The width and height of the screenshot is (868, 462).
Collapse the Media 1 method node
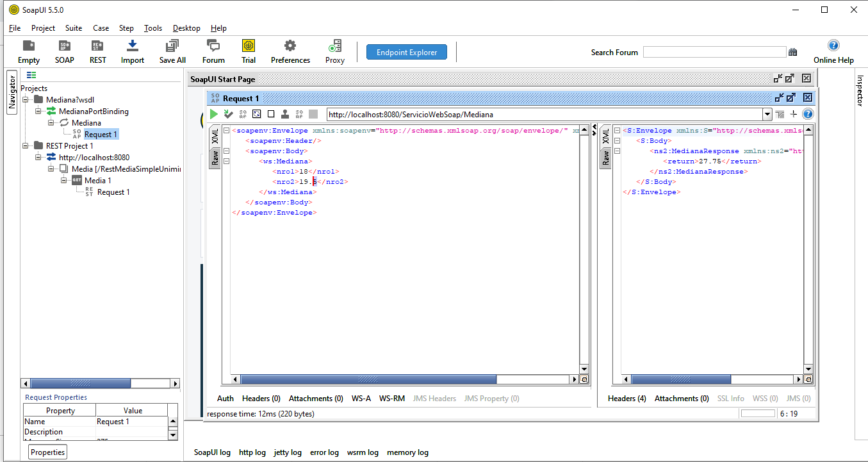tap(64, 180)
